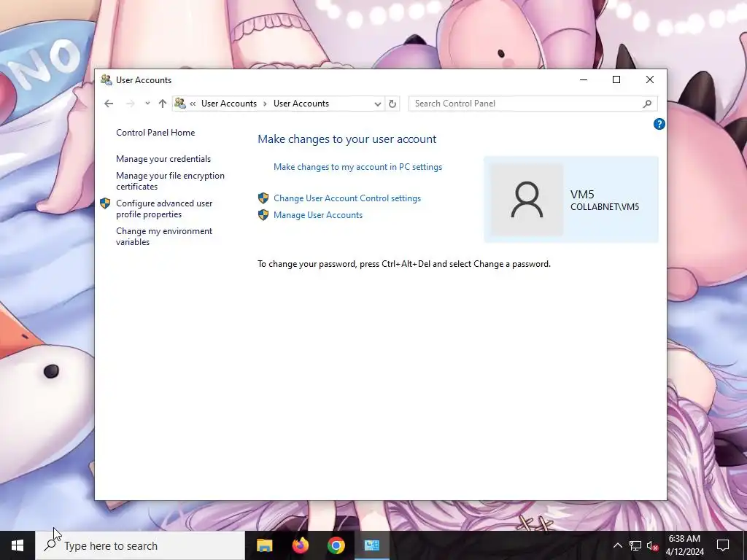747x560 pixels.
Task: Click the User Accounts icon in the address bar
Action: pos(180,103)
